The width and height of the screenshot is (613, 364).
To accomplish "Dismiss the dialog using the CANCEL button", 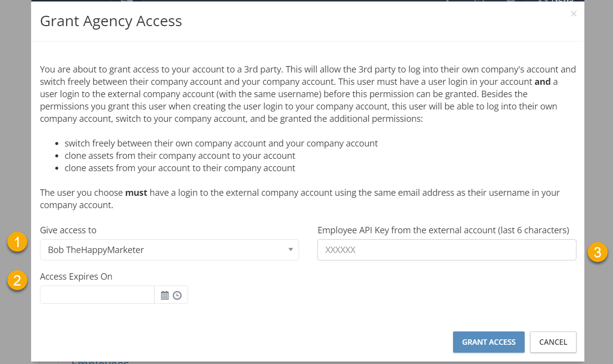I will click(x=553, y=342).
